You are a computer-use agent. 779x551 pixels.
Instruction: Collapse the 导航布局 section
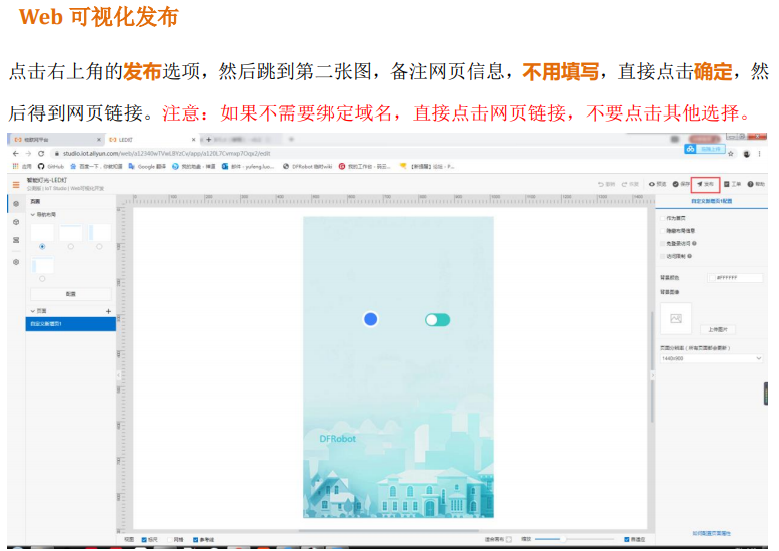[x=33, y=214]
